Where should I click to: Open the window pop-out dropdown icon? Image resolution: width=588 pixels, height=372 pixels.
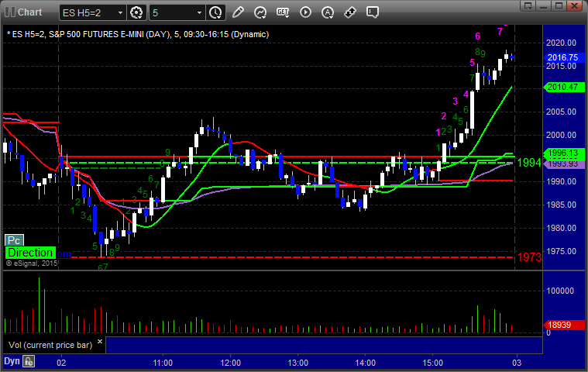pyautogui.click(x=528, y=5)
